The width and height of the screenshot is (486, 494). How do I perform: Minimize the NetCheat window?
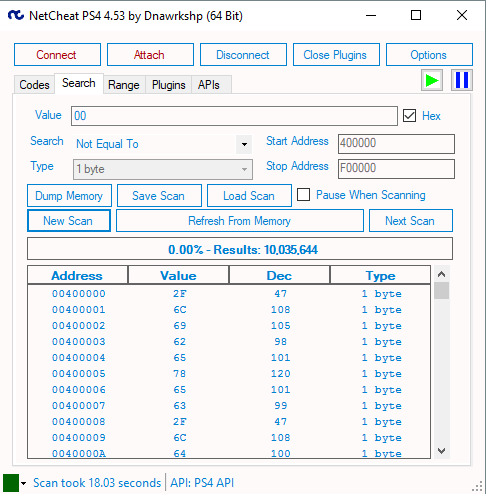[371, 15]
